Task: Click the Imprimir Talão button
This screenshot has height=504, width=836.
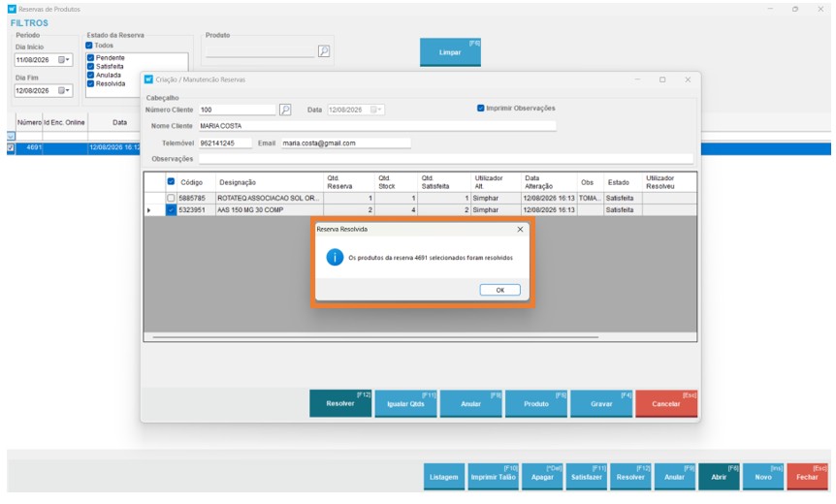Action: coord(494,476)
